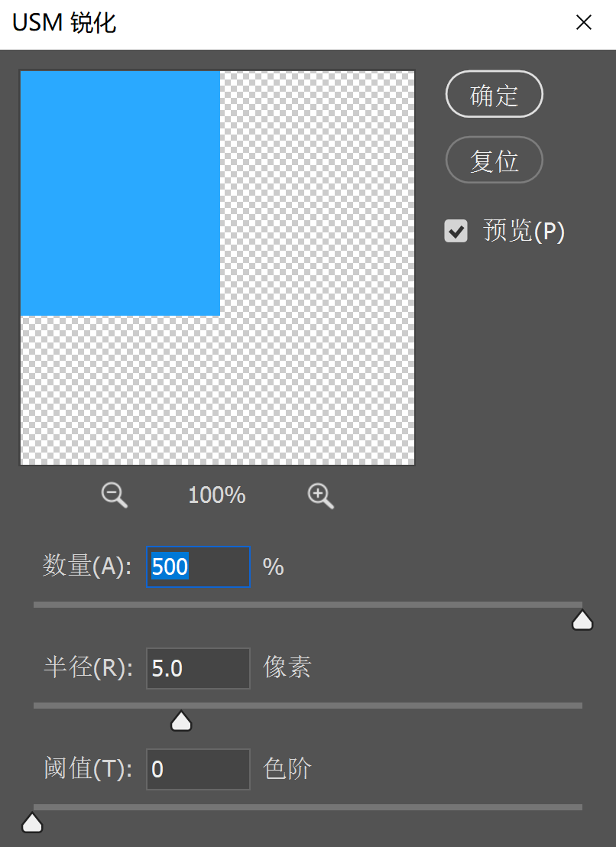Uncheck the 预览(P) preview checkbox
Viewport: 616px width, 847px height.
click(456, 231)
